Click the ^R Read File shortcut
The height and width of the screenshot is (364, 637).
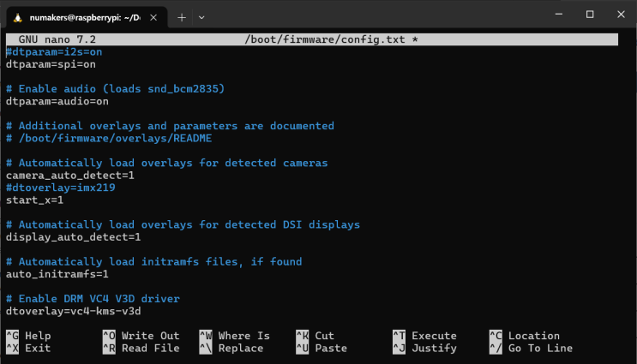(x=141, y=349)
